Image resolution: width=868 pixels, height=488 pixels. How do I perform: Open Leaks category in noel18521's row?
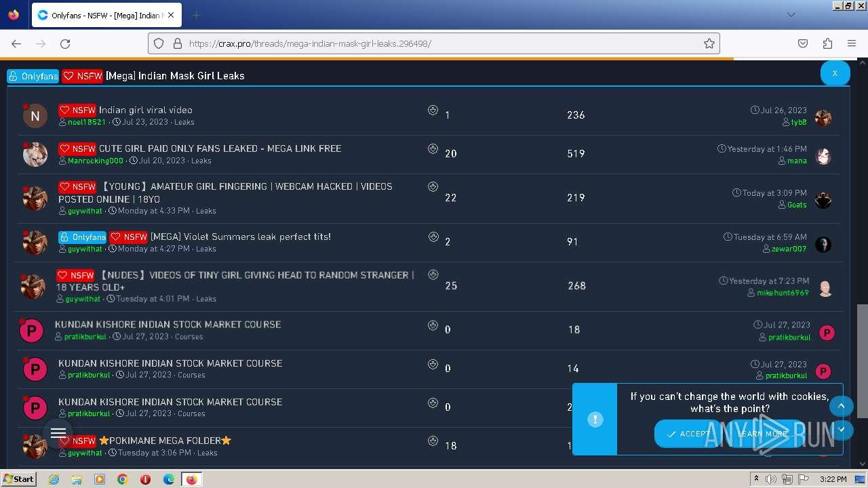(184, 123)
